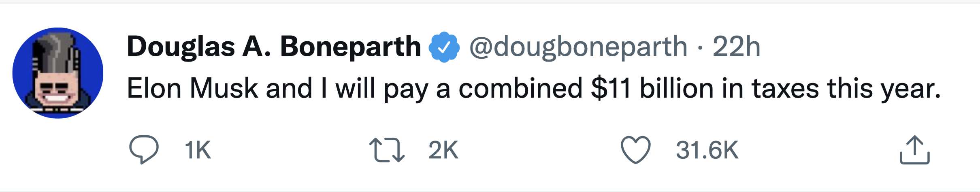Image resolution: width=980 pixels, height=192 pixels.
Task: Like the tweet with the heart icon
Action: pyautogui.click(x=636, y=150)
